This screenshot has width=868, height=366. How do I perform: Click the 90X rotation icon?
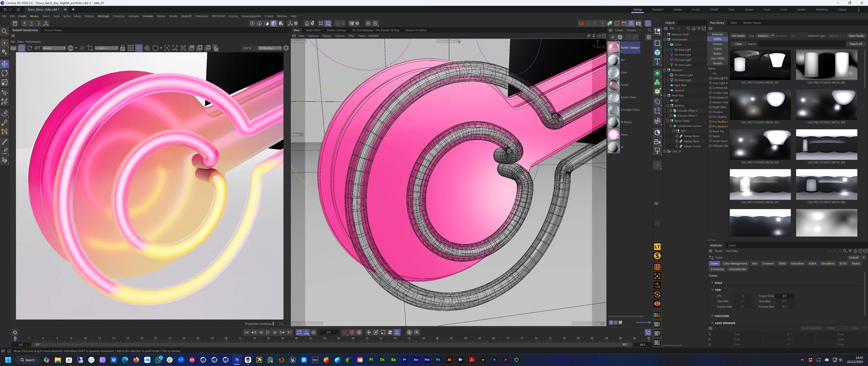[657, 324]
